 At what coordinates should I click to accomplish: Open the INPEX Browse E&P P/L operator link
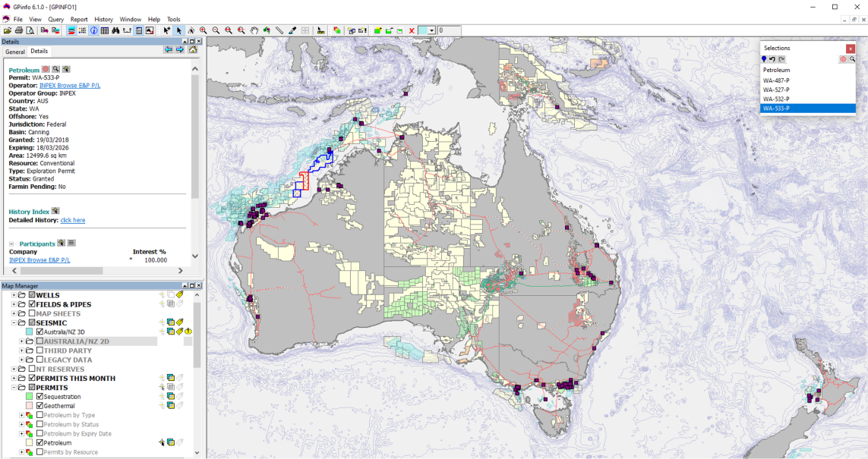click(70, 85)
